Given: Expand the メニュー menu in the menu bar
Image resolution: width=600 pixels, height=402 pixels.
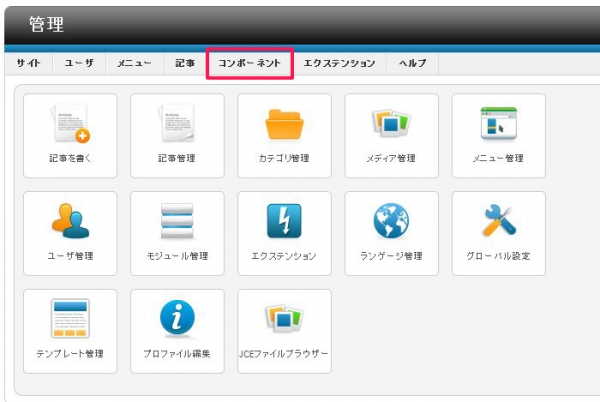Looking at the screenshot, I should point(134,63).
